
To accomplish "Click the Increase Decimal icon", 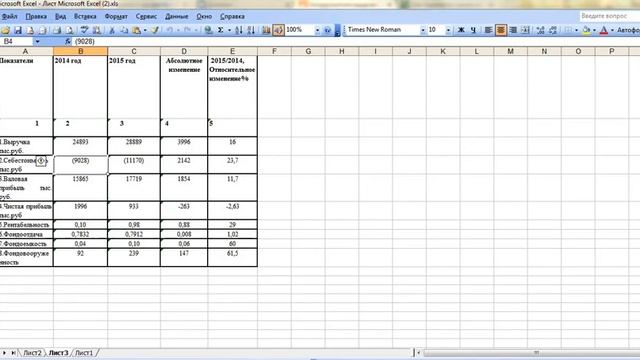I will [541, 30].
